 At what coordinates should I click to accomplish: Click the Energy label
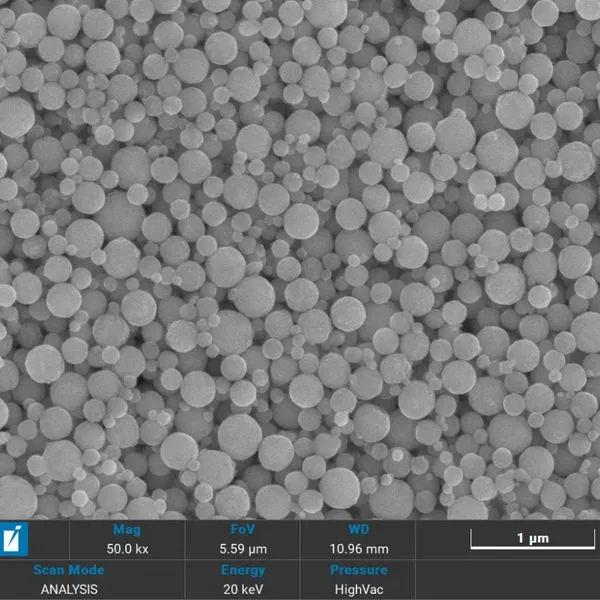[x=243, y=570]
